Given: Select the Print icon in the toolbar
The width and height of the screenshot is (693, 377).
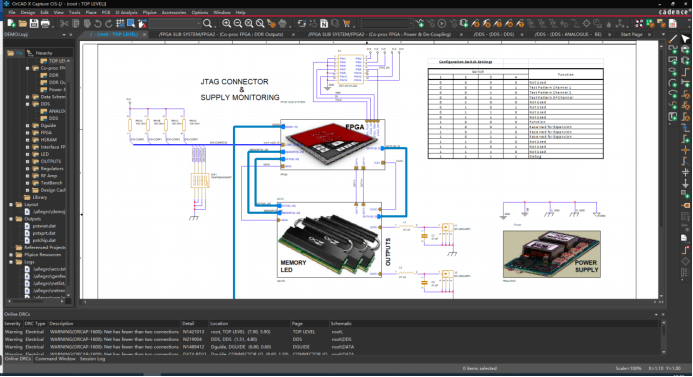Looking at the screenshot, I should [x=45, y=23].
